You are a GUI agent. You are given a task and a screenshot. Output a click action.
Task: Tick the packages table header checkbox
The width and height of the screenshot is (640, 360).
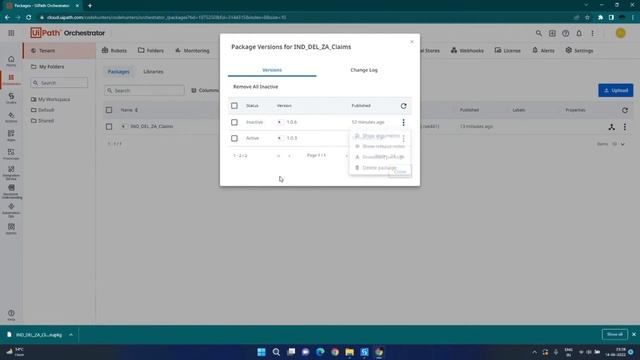(109, 110)
